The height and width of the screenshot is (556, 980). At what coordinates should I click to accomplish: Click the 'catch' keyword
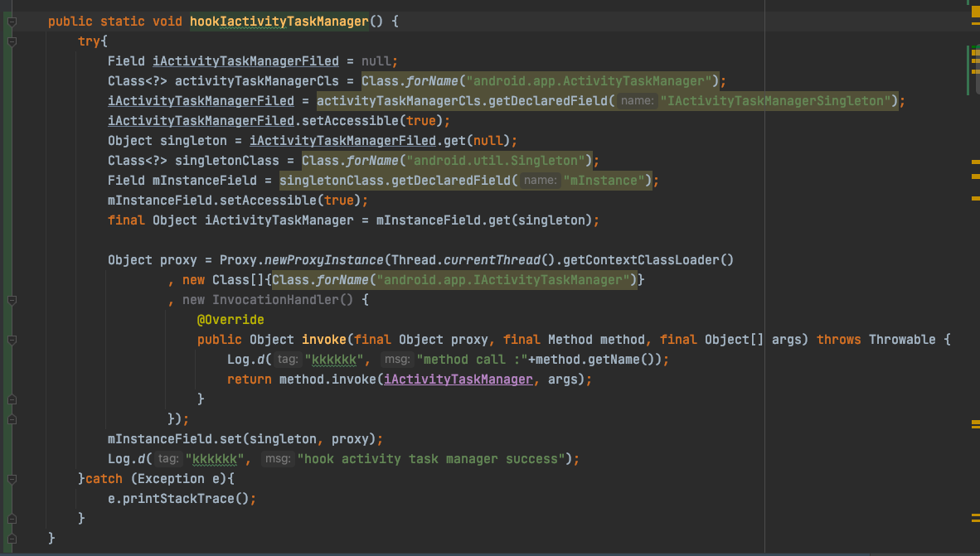point(104,479)
